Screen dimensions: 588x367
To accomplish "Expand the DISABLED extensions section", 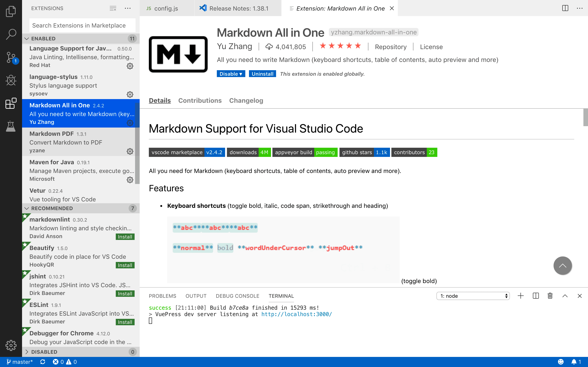I will 27,352.
